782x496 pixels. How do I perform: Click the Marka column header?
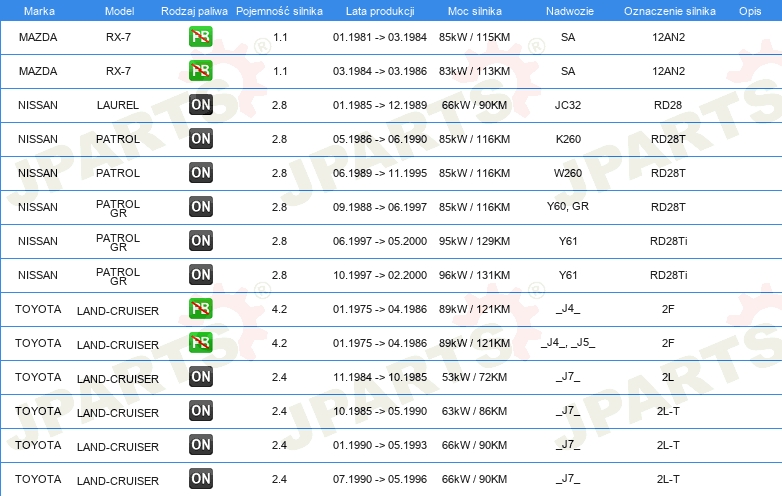39,11
